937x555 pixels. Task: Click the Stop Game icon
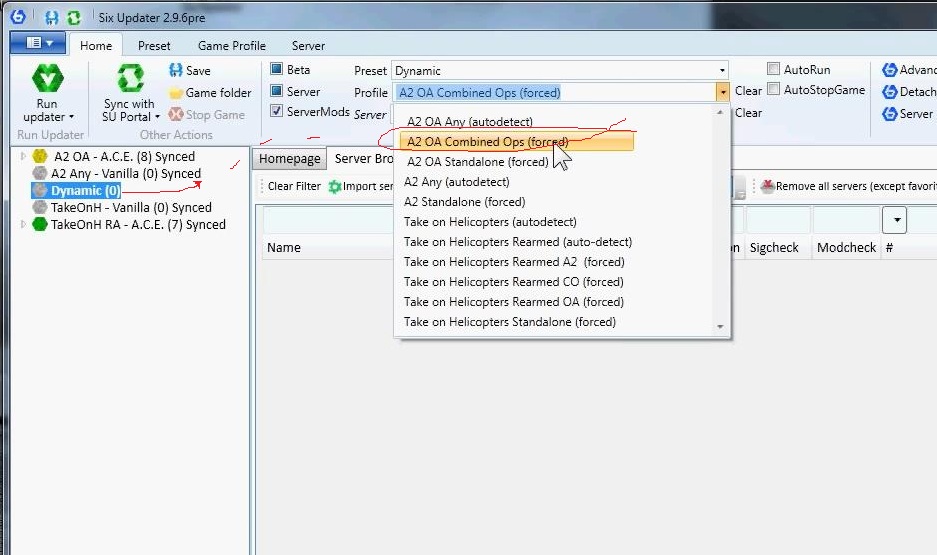click(176, 114)
